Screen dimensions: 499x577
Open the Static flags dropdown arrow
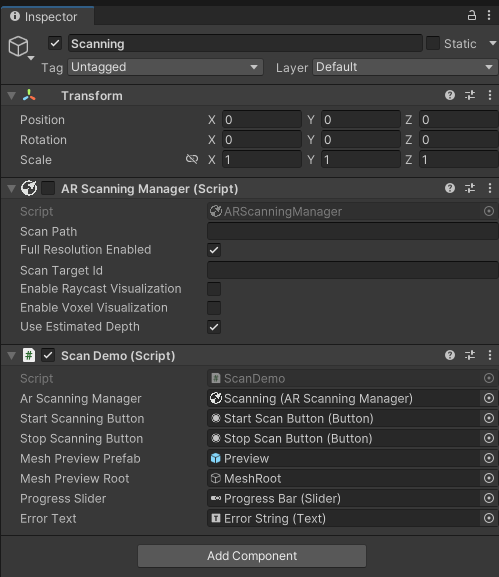493,43
